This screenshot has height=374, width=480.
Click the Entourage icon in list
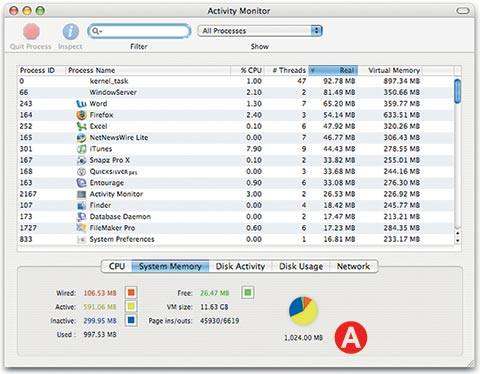[x=81, y=183]
